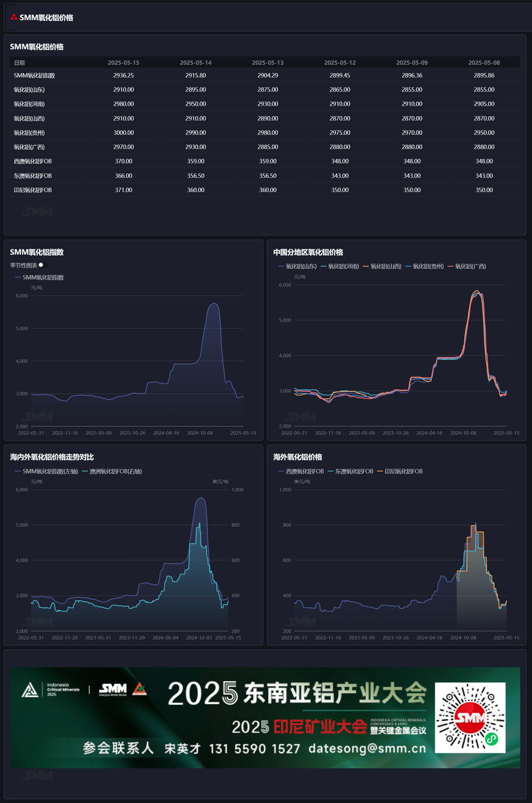Select index value 2936.25

tap(124, 75)
